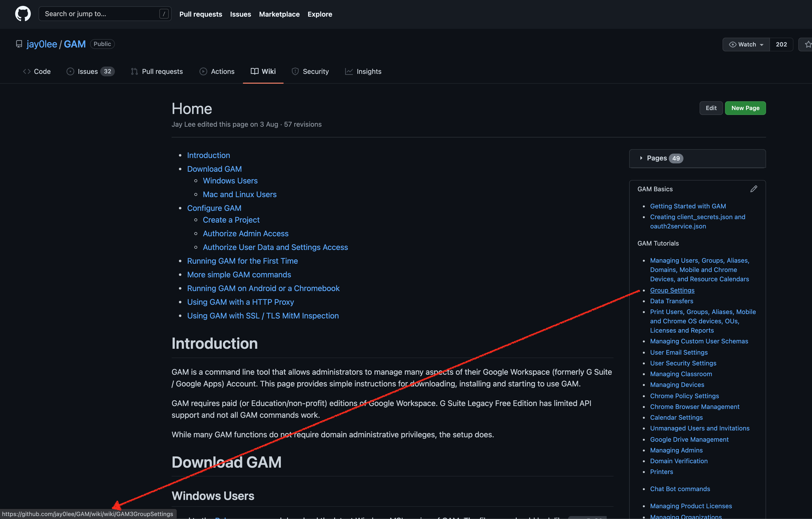The width and height of the screenshot is (812, 519).
Task: Click the GitHub octocat logo
Action: (22, 14)
